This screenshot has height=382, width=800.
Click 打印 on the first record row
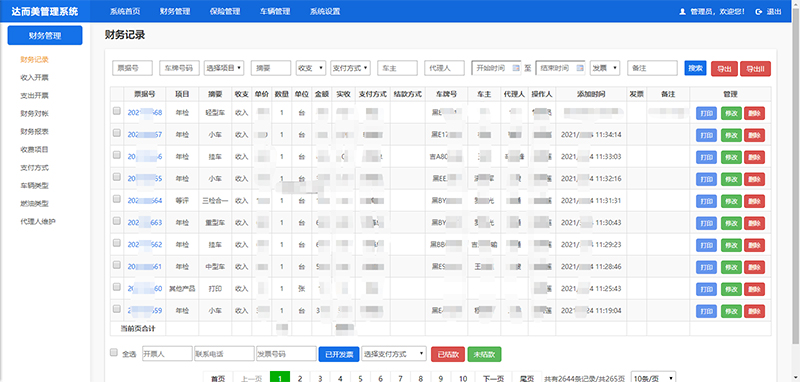[707, 113]
